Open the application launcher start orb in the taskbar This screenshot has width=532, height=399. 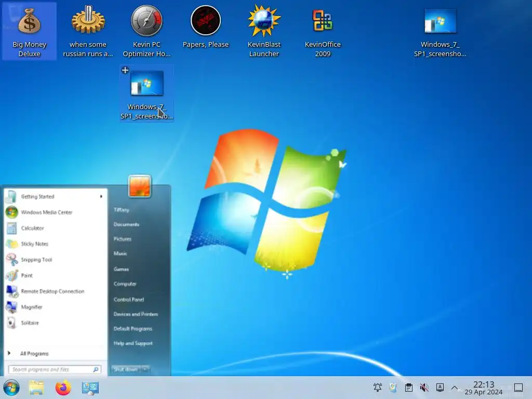[11, 388]
